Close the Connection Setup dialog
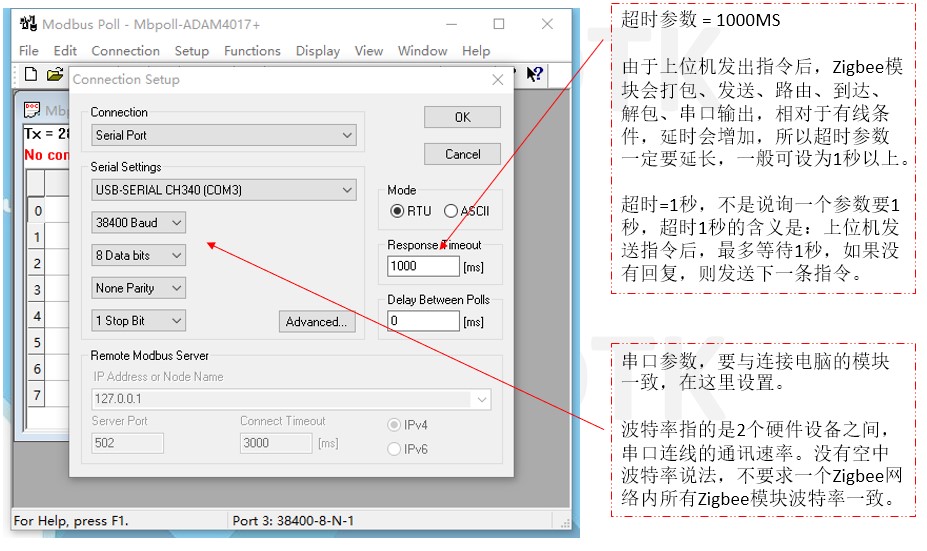Image resolution: width=927 pixels, height=551 pixels. click(x=498, y=80)
